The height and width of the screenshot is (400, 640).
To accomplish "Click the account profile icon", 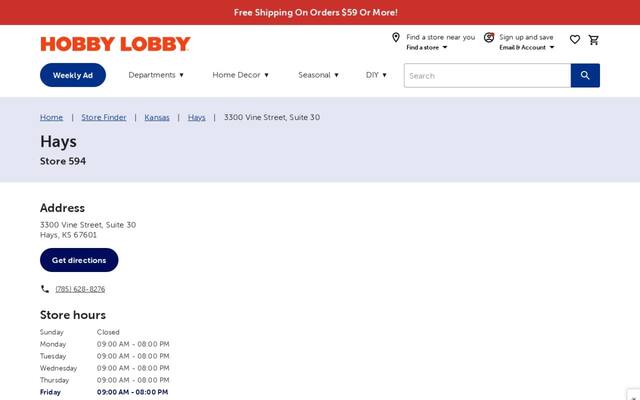I will (489, 38).
